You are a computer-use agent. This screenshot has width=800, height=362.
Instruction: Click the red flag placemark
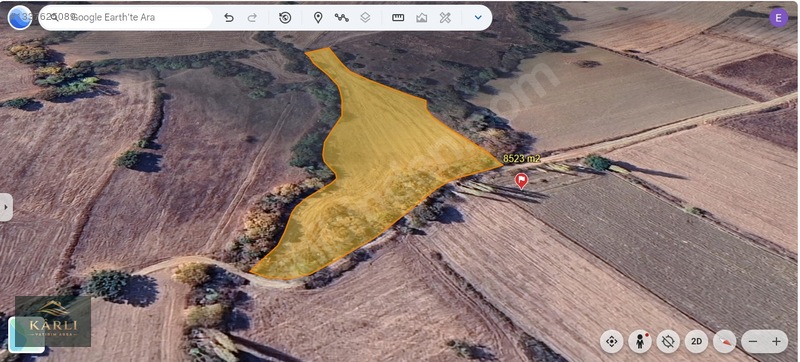pos(521,181)
